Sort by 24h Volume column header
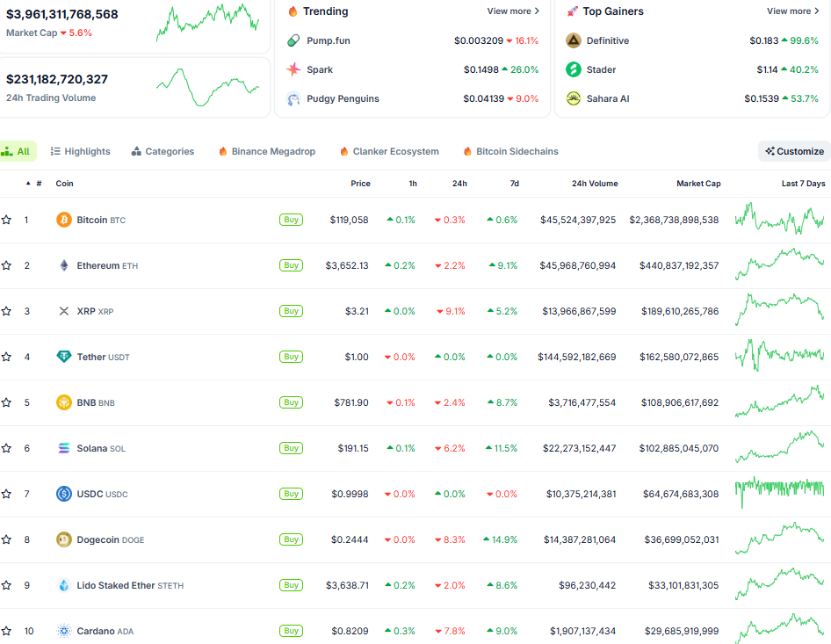This screenshot has height=644, width=831. coord(595,184)
